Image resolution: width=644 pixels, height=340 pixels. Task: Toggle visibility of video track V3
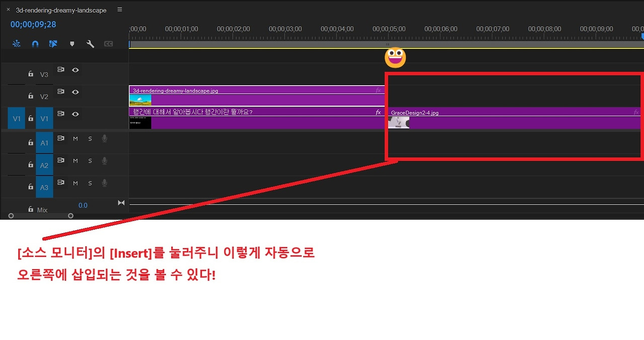75,70
